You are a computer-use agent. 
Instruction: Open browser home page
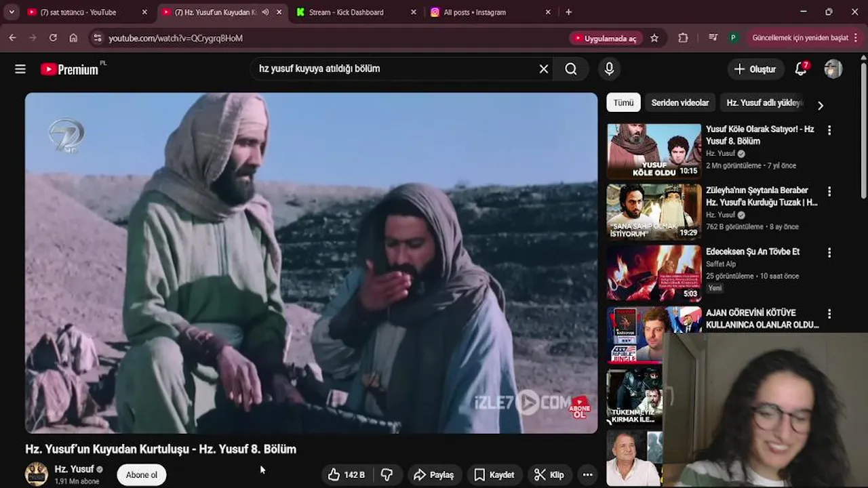pos(73,38)
